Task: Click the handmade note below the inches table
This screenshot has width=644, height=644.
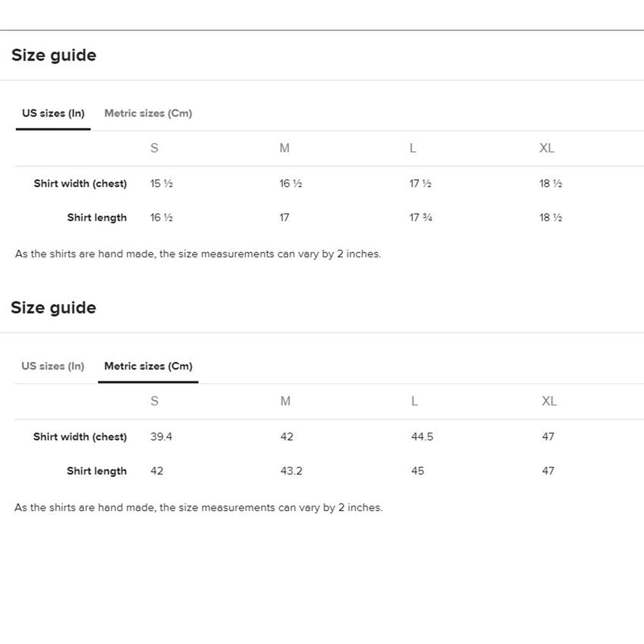Action: 198,254
